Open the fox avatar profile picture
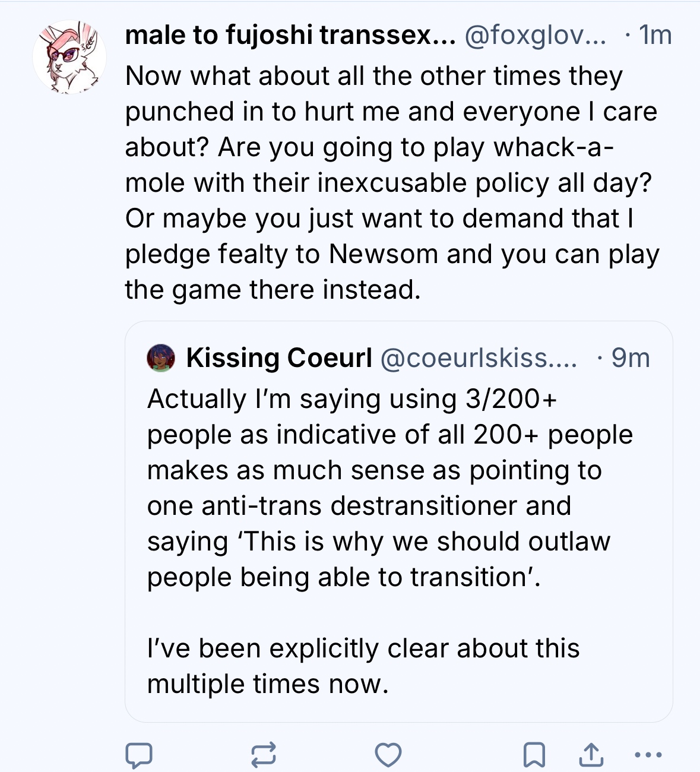Image resolution: width=700 pixels, height=772 pixels. pyautogui.click(x=69, y=58)
